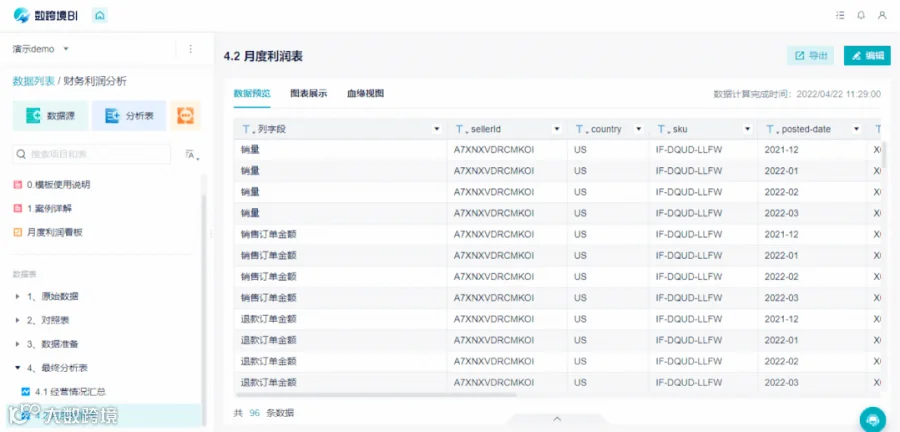Click the 搜索项目和表 search field

point(92,154)
